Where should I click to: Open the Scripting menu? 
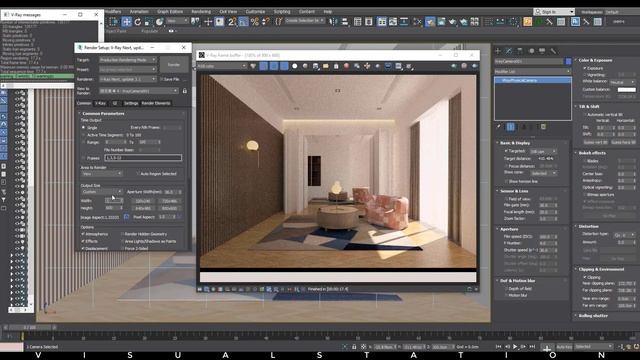(x=282, y=11)
